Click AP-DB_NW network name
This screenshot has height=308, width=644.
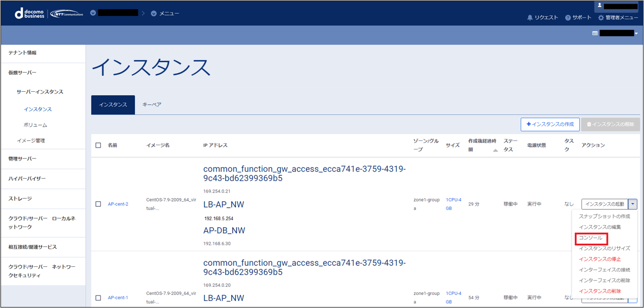224,231
